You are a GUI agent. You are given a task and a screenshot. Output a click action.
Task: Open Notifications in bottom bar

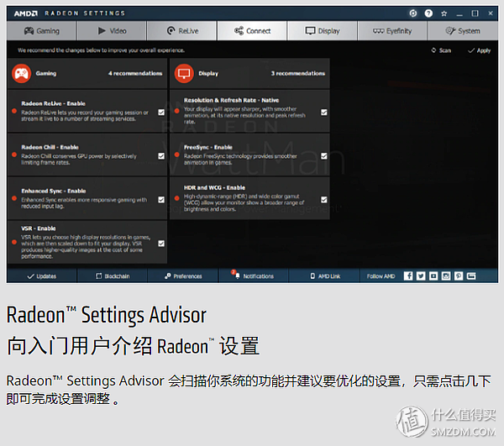[x=254, y=276]
